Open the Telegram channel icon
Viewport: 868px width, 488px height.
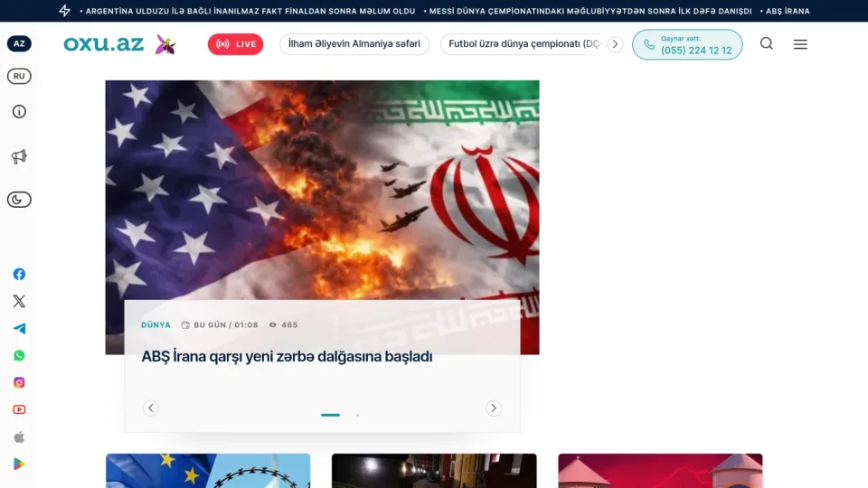pos(19,328)
